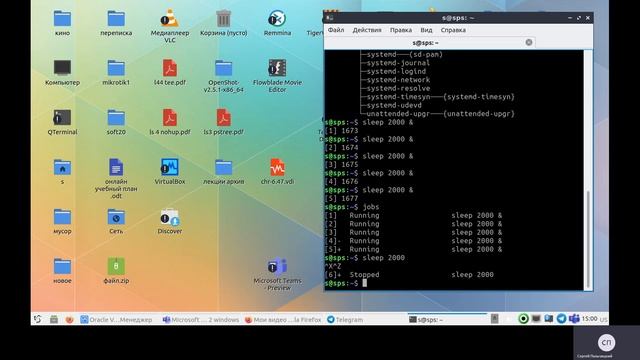Viewport: 640px width, 360px height.
Task: Open the Правка menu in terminal
Action: pos(400,30)
